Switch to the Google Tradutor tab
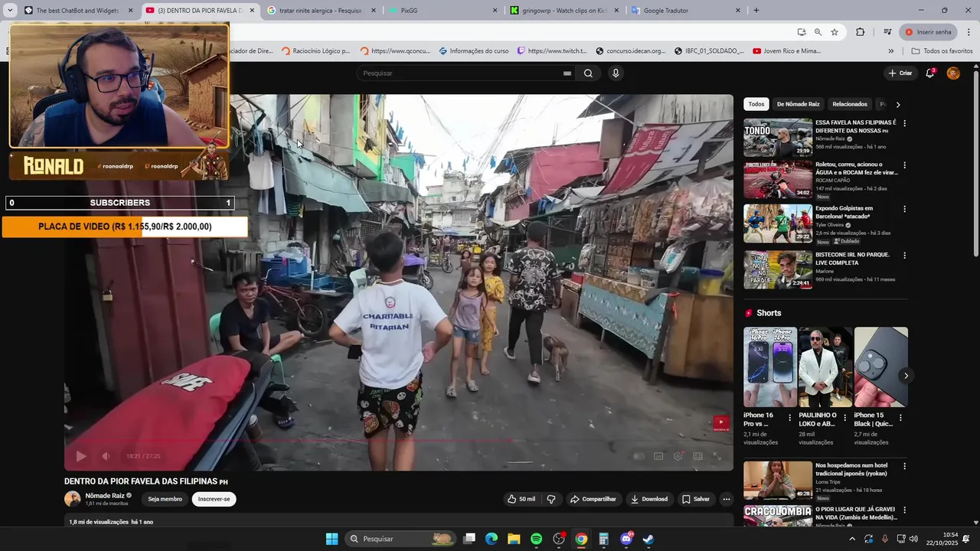This screenshot has height=551, width=980. pos(685,11)
